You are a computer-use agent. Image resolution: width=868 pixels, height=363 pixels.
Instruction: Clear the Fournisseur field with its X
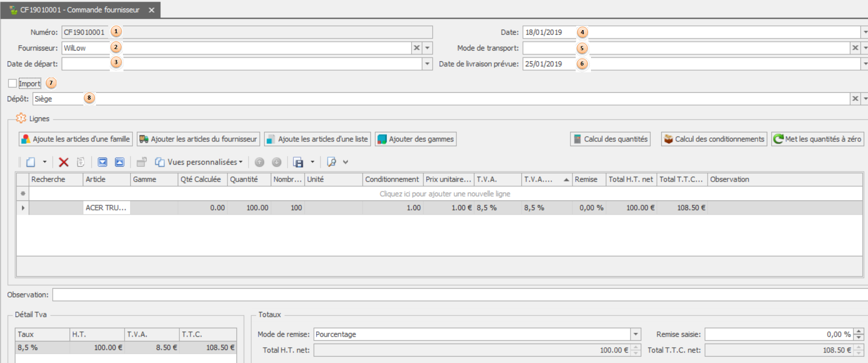pos(417,48)
